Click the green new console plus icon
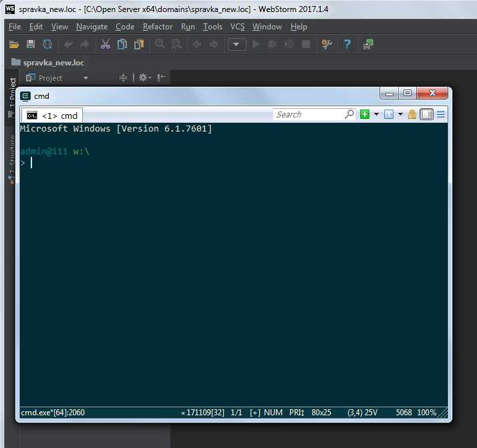477x448 pixels. [365, 114]
